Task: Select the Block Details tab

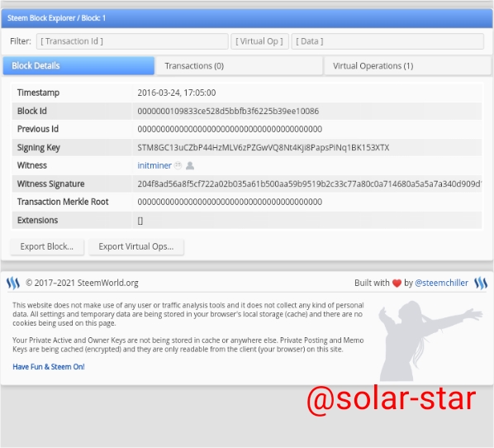Action: pyautogui.click(x=78, y=66)
